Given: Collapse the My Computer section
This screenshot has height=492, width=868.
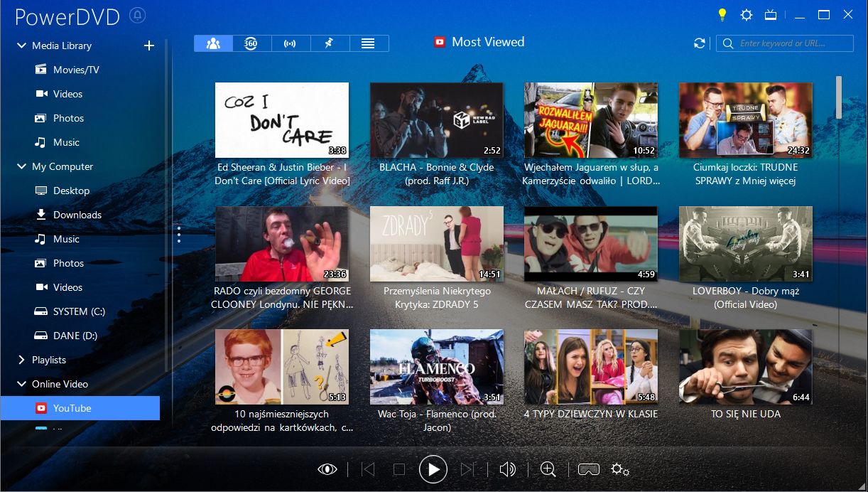Looking at the screenshot, I should tap(21, 166).
